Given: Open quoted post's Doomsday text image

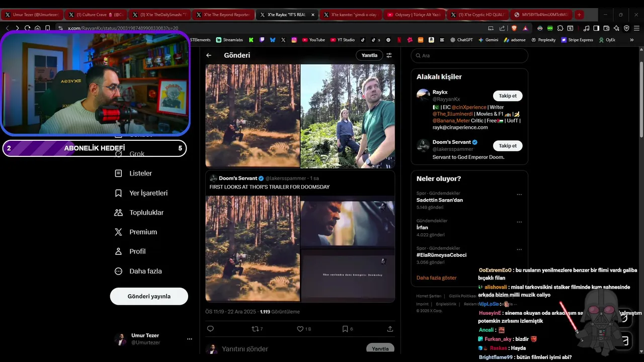Looking at the screenshot, I should (348, 275).
